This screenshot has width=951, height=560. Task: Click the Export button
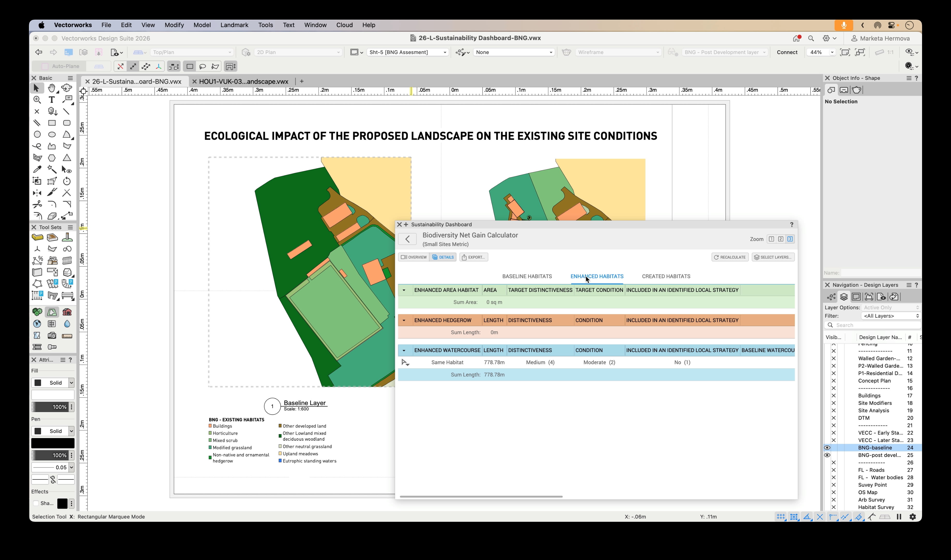[473, 257]
